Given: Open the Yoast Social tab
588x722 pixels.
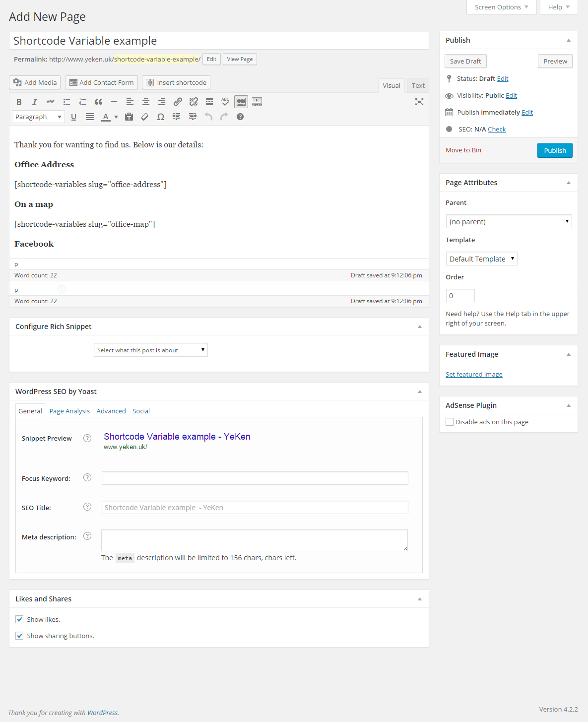Looking at the screenshot, I should (141, 411).
